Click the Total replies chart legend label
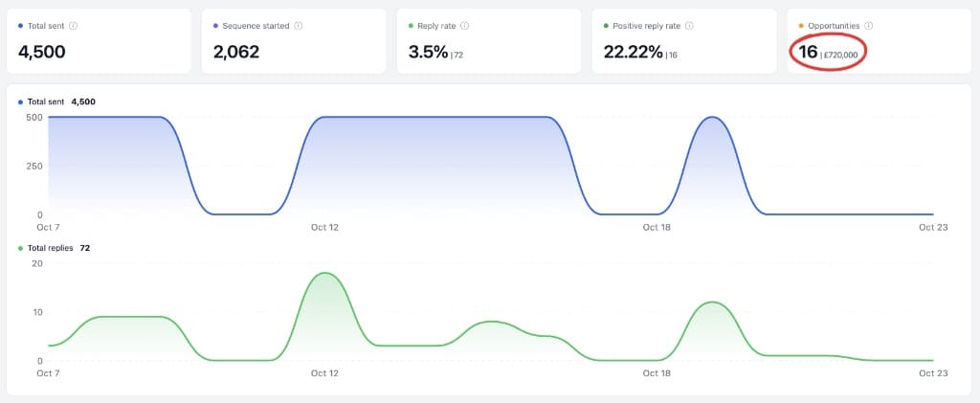980x403 pixels. click(x=50, y=248)
